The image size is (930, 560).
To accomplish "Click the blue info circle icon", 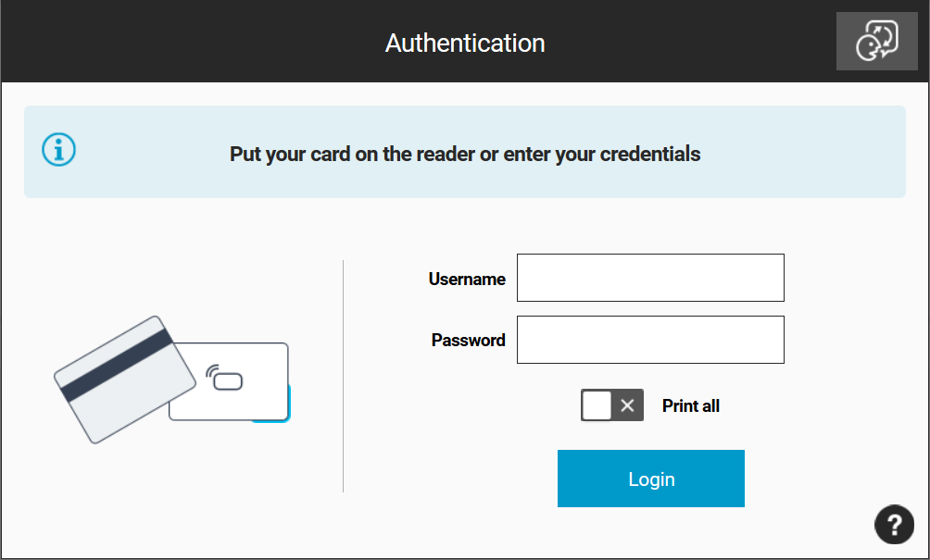I will tap(58, 149).
